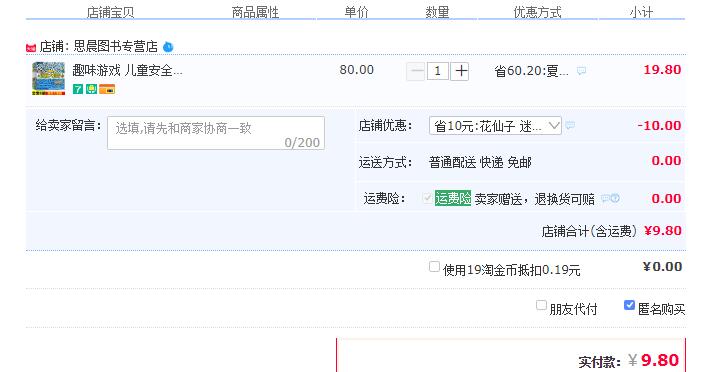The width and height of the screenshot is (717, 372).
Task: Open 趣味游戏 儿童安全... product link
Action: pos(128,70)
